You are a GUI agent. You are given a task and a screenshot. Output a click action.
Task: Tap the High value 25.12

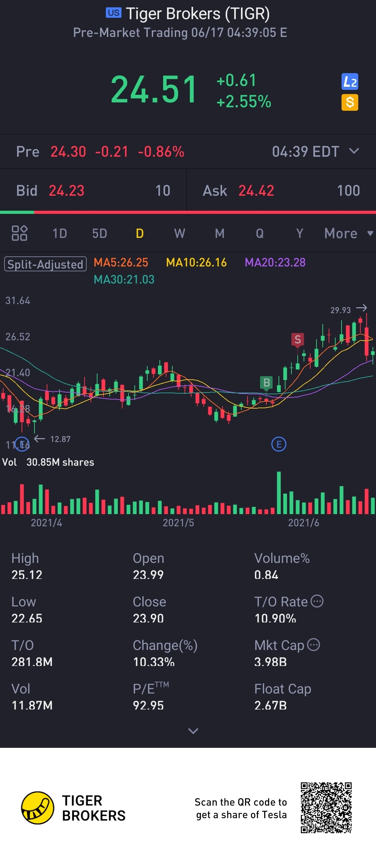[x=27, y=575]
